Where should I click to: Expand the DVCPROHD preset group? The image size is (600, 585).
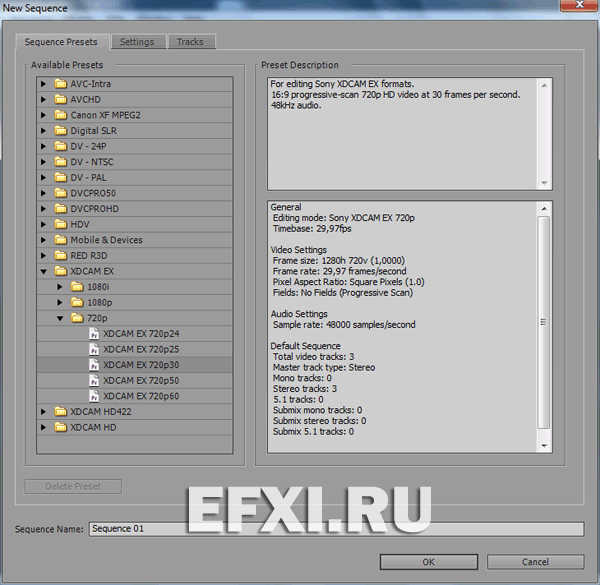(x=43, y=209)
